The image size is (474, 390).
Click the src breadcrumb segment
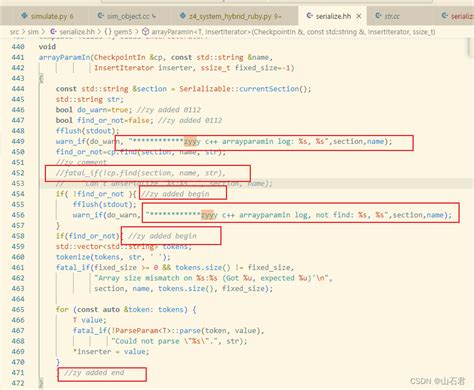tap(14, 32)
